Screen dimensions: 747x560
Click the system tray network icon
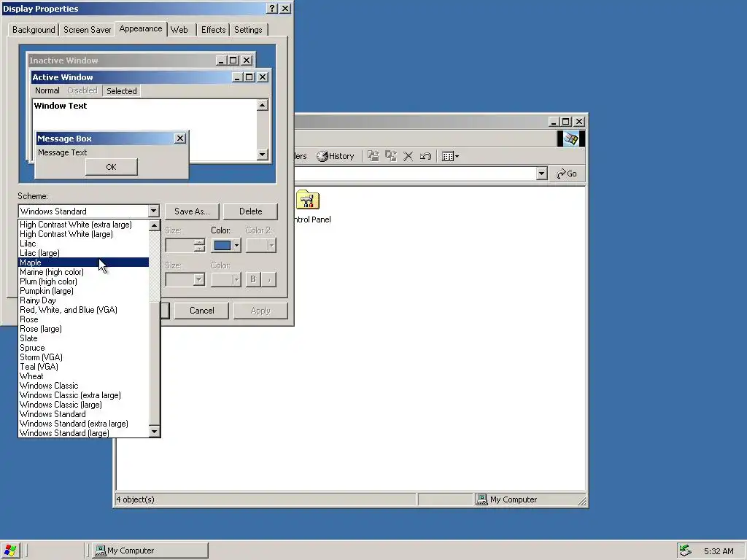point(685,551)
